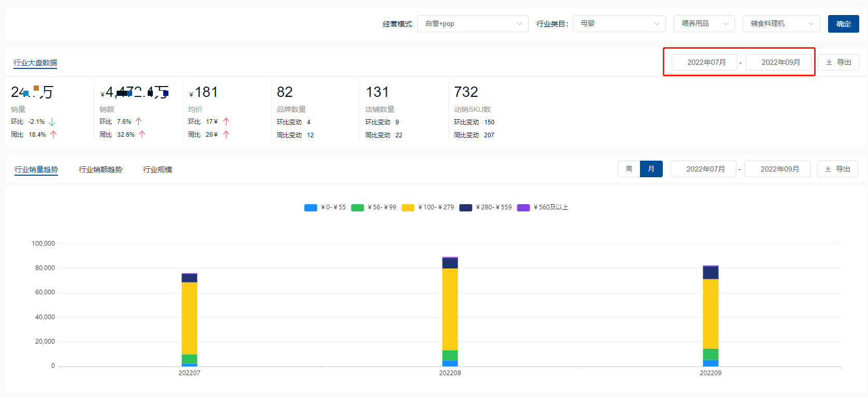This screenshot has height=398, width=868.
Task: Click the 动销SKU数 value 732
Action: point(466,92)
